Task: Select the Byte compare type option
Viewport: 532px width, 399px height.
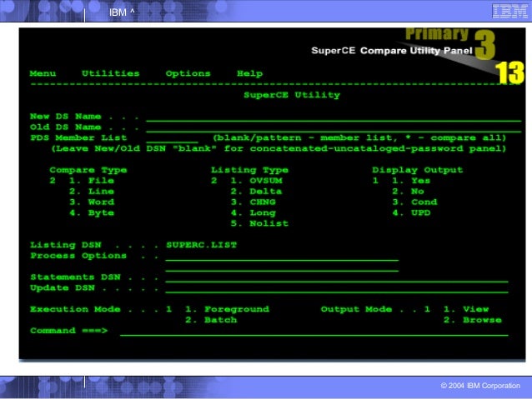Action: pyautogui.click(x=92, y=213)
